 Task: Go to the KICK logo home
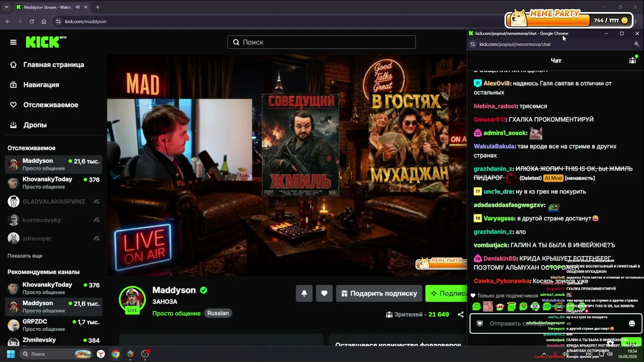(x=46, y=42)
